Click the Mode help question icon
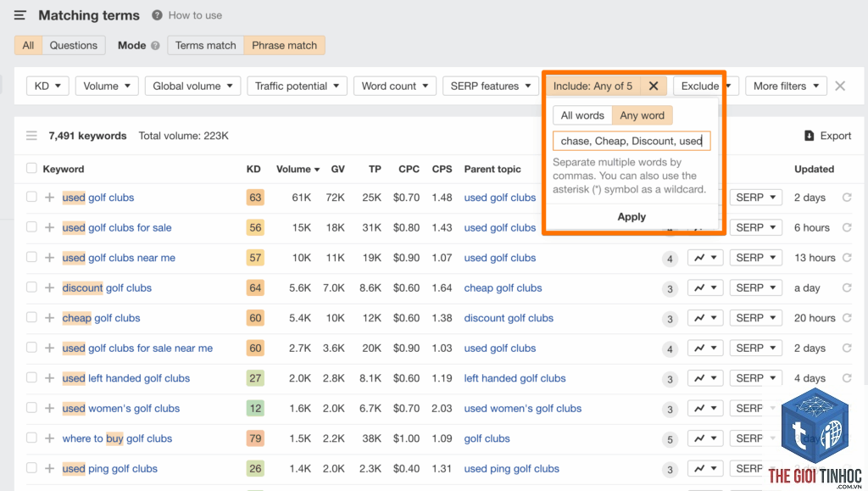The width and height of the screenshot is (868, 491). (x=156, y=46)
